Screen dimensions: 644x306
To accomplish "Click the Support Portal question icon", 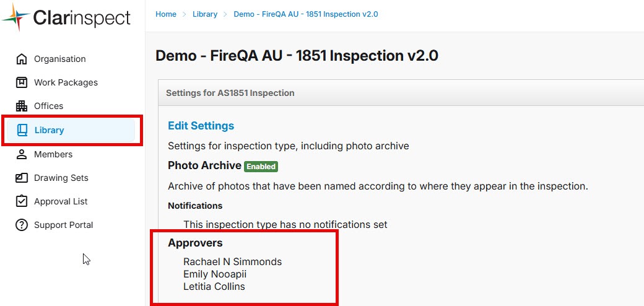I will tap(22, 225).
